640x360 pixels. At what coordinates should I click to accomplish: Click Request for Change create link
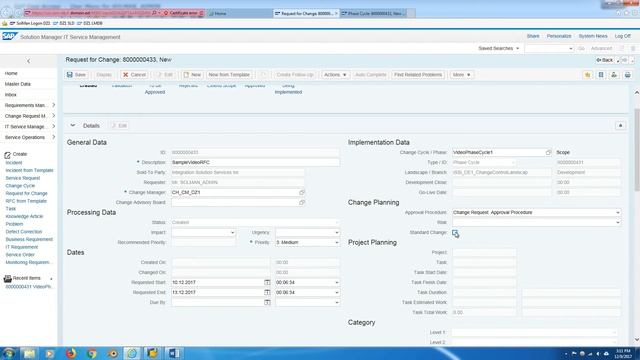tap(27, 193)
